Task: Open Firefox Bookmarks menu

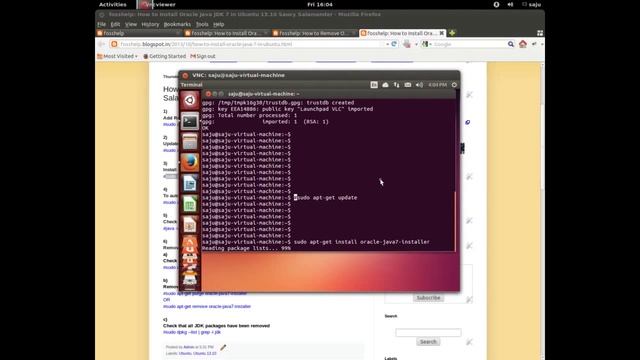Action: [177, 24]
